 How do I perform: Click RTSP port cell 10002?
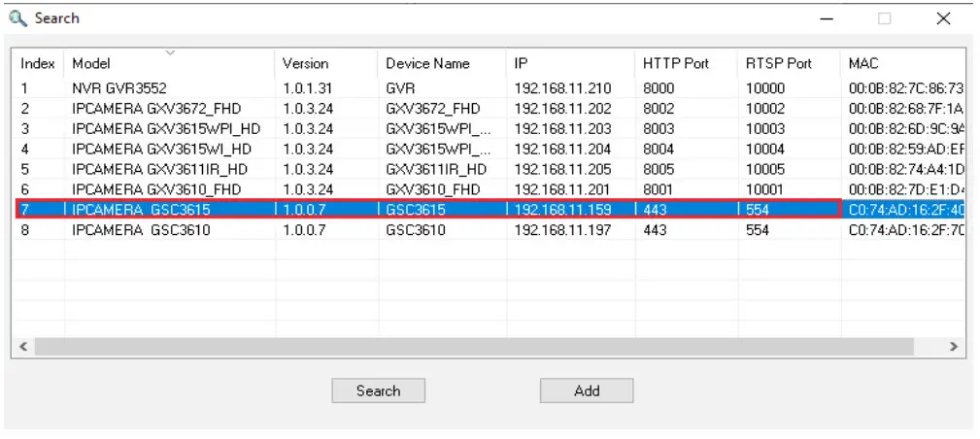pyautogui.click(x=765, y=108)
